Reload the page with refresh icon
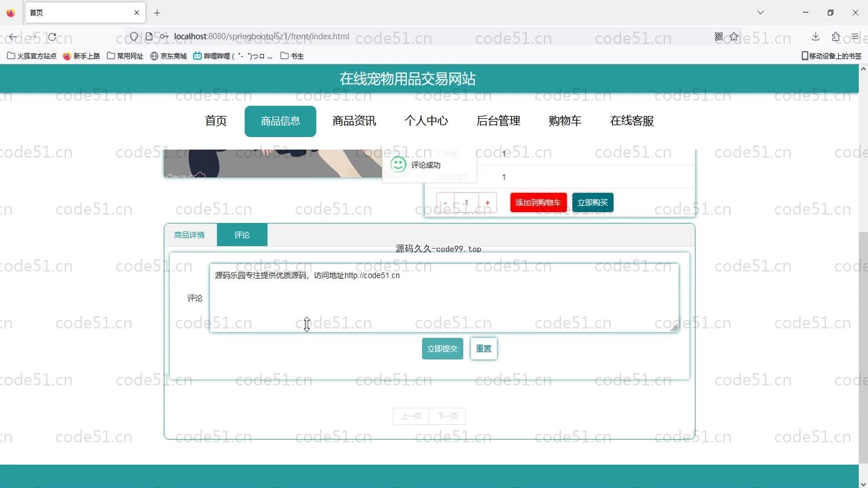The width and height of the screenshot is (868, 488). tap(52, 37)
